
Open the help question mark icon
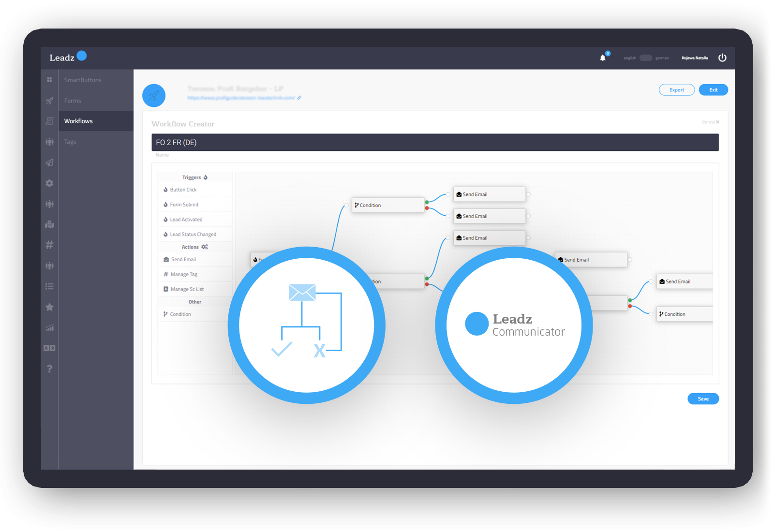click(x=49, y=369)
